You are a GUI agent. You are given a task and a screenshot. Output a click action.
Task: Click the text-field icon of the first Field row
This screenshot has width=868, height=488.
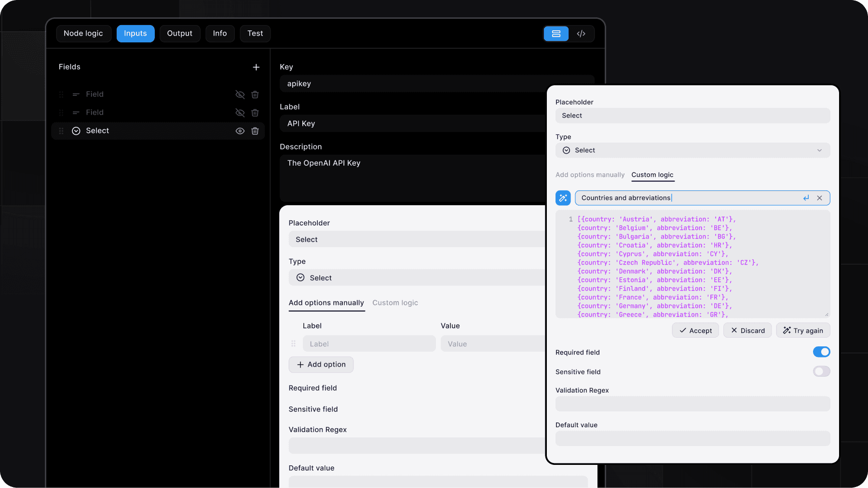pos(76,94)
